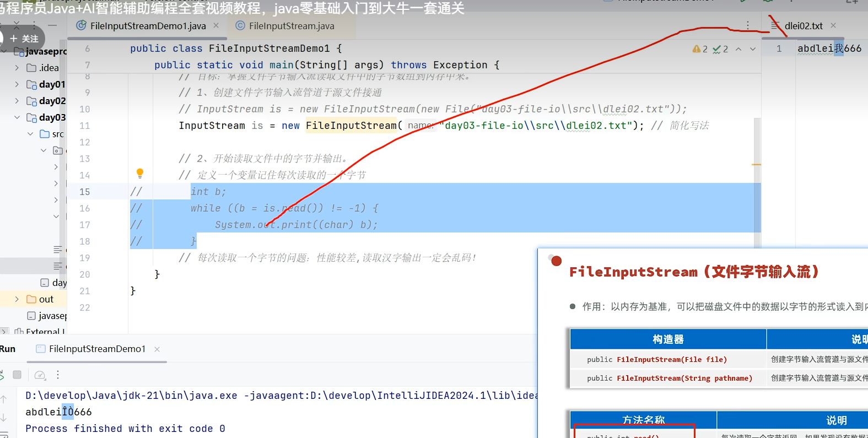The height and width of the screenshot is (438, 868).
Task: Click the day01 module folder icon
Action: (31, 84)
